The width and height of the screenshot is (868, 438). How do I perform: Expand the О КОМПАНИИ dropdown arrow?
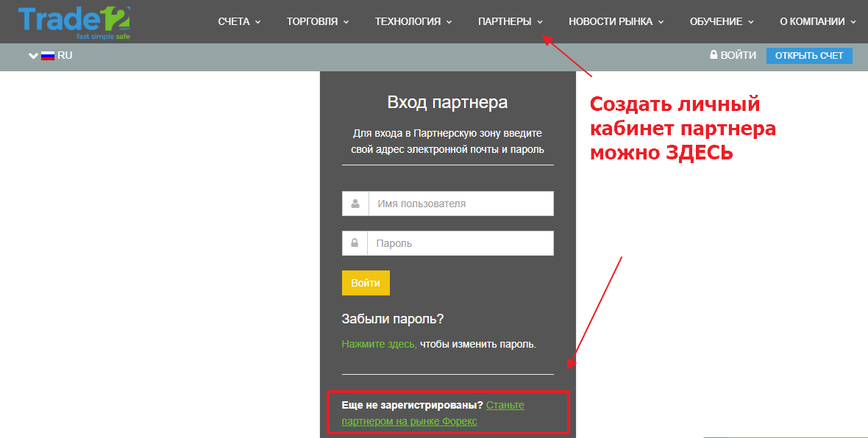[853, 22]
